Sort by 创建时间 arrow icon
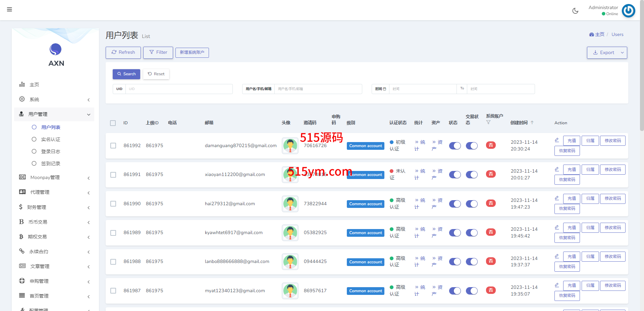Image resolution: width=644 pixels, height=311 pixels. click(x=532, y=123)
